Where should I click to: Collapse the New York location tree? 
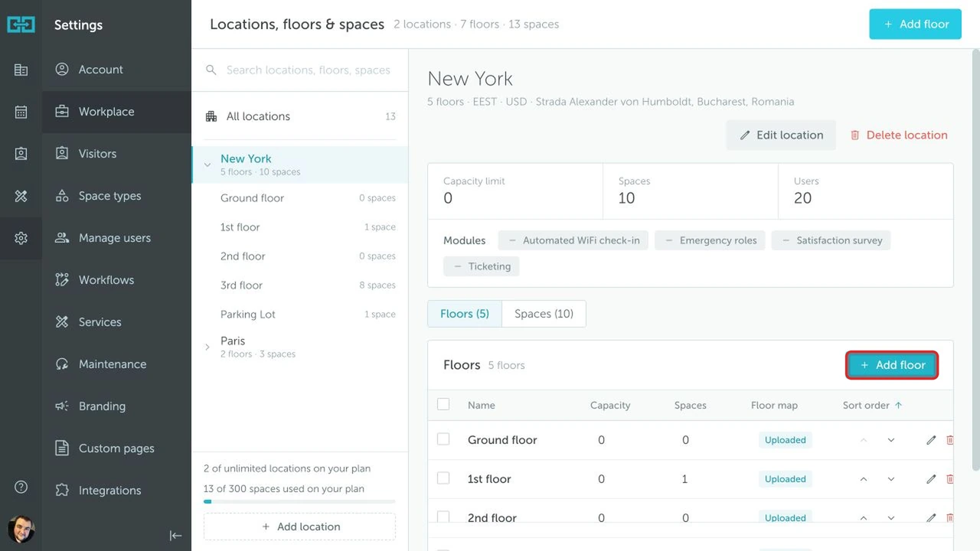[x=207, y=165]
